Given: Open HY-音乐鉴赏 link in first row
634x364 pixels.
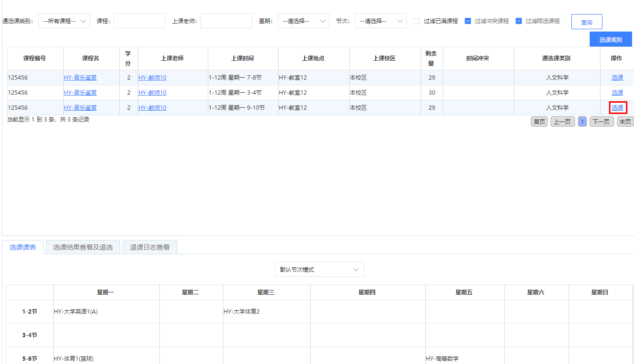Looking at the screenshot, I should tap(80, 78).
